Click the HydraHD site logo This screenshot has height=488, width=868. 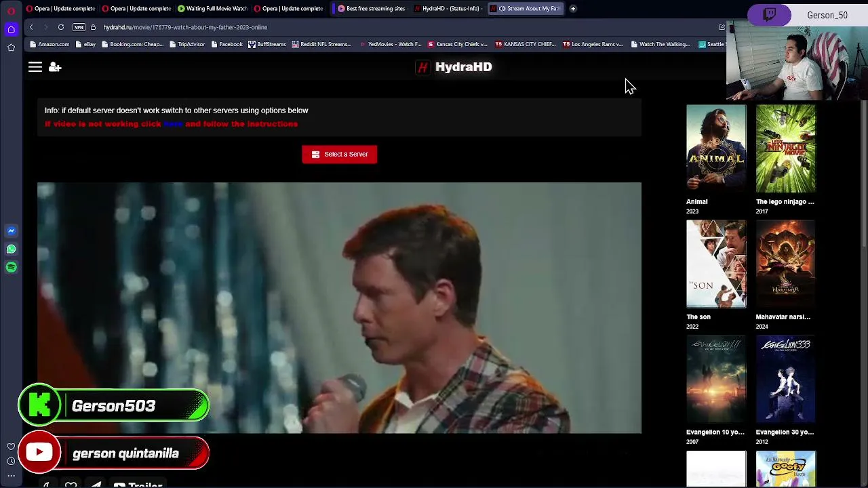pos(454,67)
